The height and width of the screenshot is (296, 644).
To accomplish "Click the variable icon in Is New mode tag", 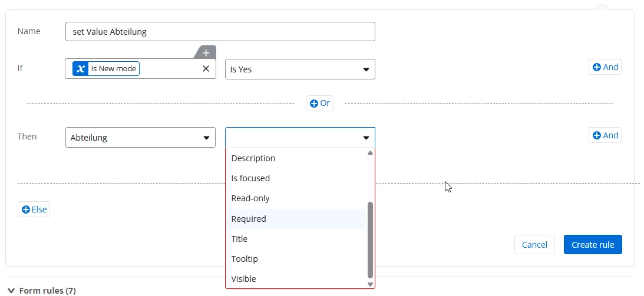I will pyautogui.click(x=81, y=69).
